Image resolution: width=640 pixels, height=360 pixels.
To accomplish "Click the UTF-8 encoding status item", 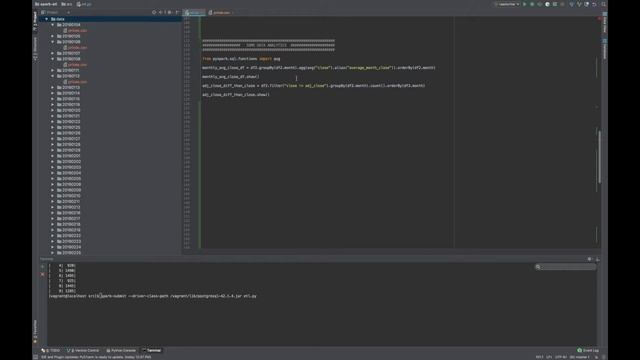I will pos(561,357).
